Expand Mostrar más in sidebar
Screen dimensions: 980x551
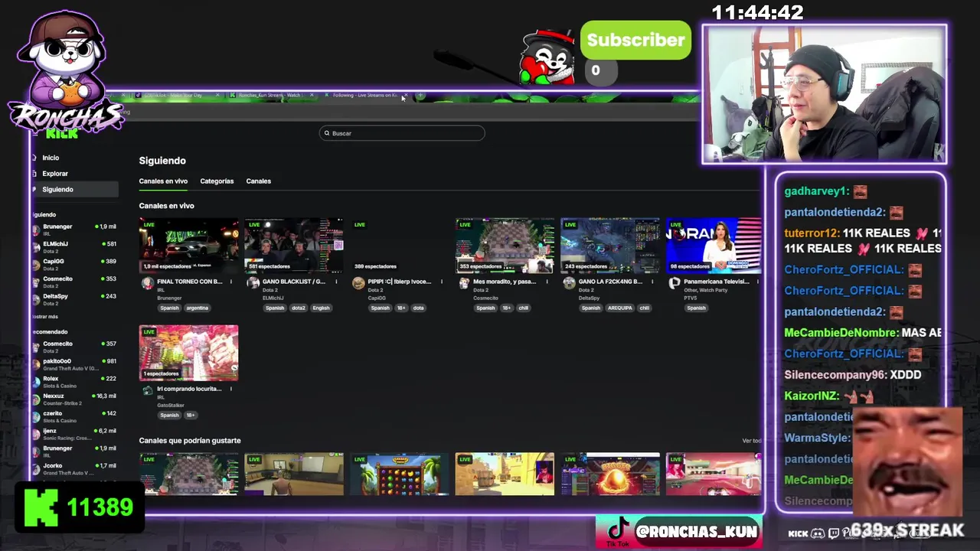coord(45,316)
